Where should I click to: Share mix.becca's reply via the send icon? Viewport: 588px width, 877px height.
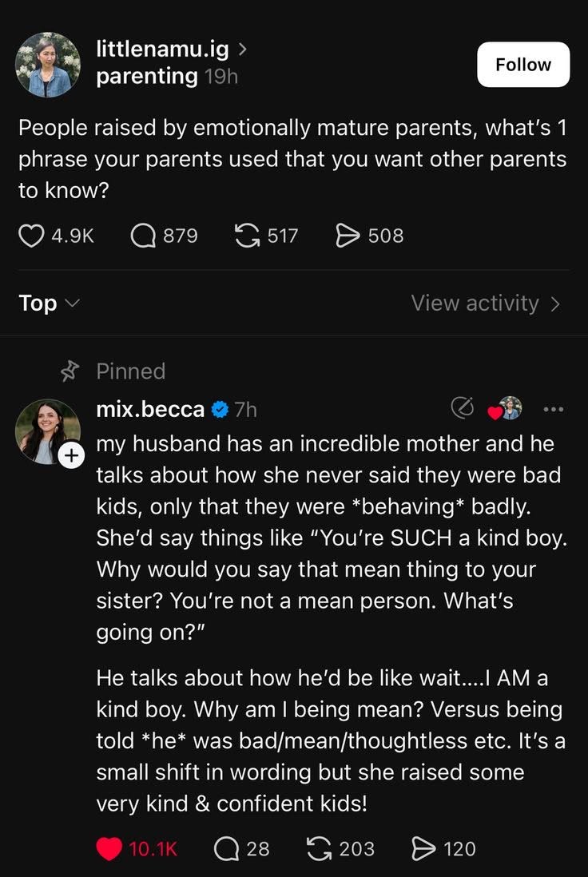[x=423, y=848]
